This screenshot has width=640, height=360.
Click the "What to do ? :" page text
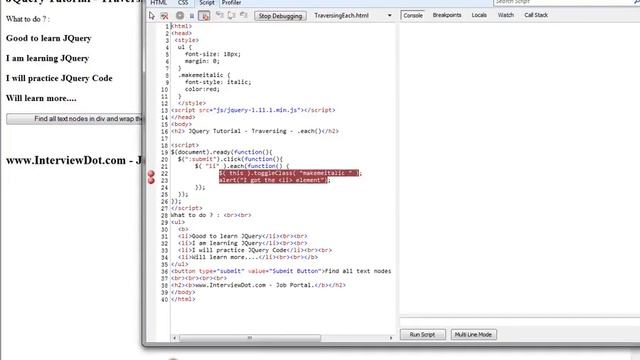pyautogui.click(x=28, y=19)
